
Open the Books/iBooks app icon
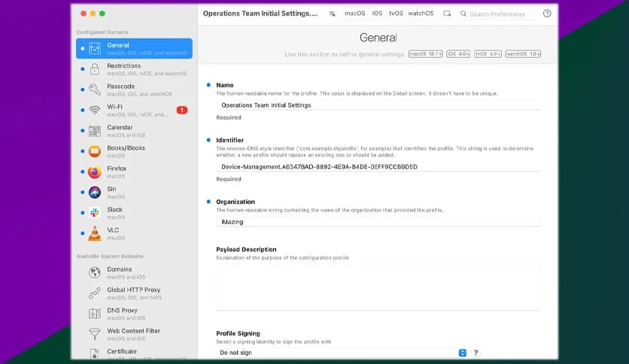(95, 151)
